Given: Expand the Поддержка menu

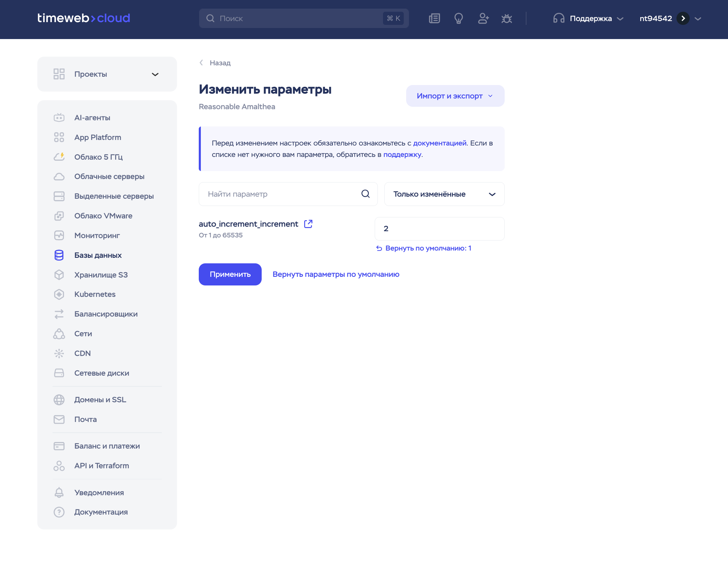Looking at the screenshot, I should coord(588,18).
